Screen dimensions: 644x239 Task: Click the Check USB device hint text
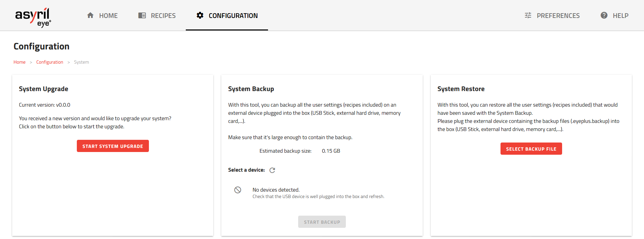[318, 197]
